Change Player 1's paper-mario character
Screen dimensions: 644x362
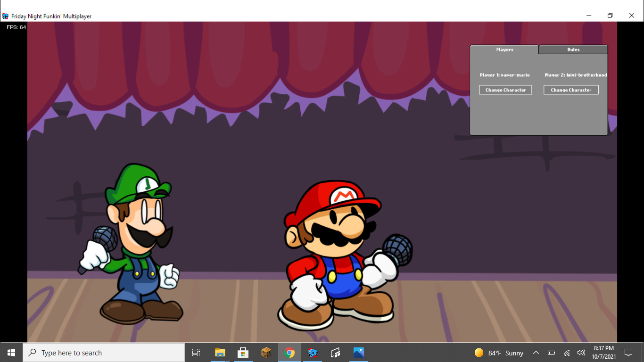pyautogui.click(x=505, y=90)
